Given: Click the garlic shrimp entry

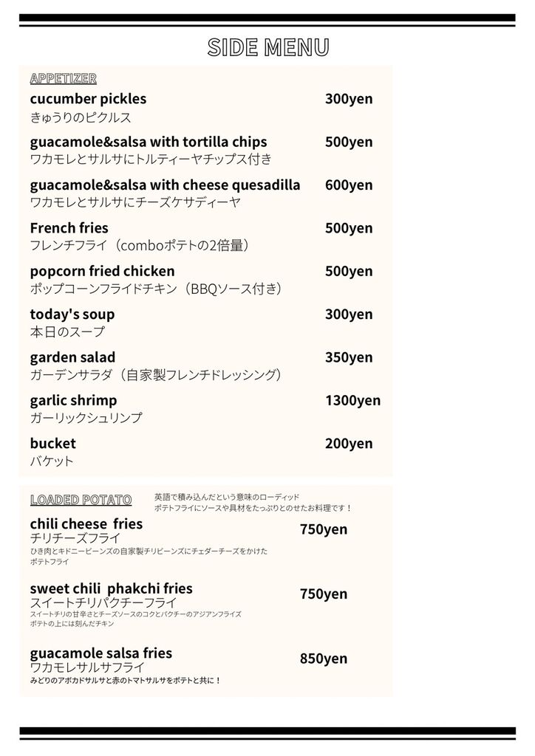Looking at the screenshot, I should coord(73,401).
